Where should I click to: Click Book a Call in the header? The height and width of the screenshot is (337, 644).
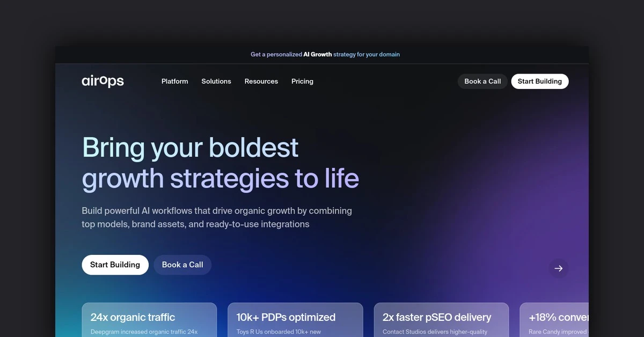pos(482,82)
